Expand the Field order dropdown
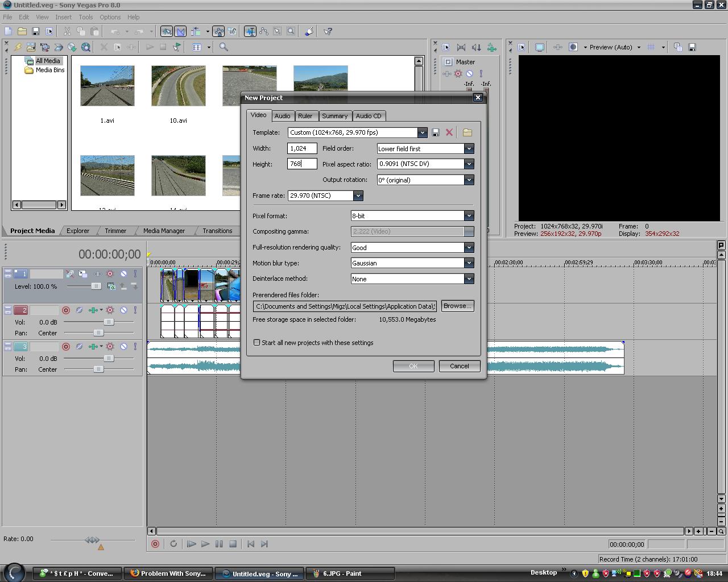This screenshot has height=582, width=728. [469, 148]
